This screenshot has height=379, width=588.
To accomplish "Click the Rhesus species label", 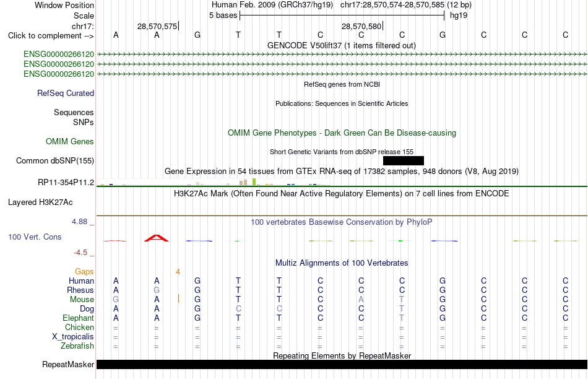I will point(80,290).
